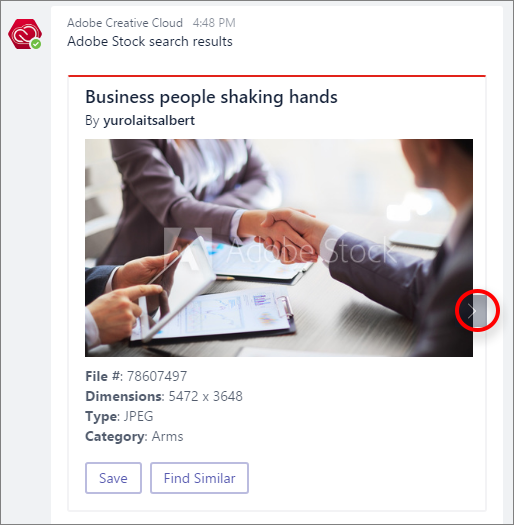The width and height of the screenshot is (514, 525).
Task: Click the 4:48 PM message timestamp
Action: pyautogui.click(x=214, y=23)
